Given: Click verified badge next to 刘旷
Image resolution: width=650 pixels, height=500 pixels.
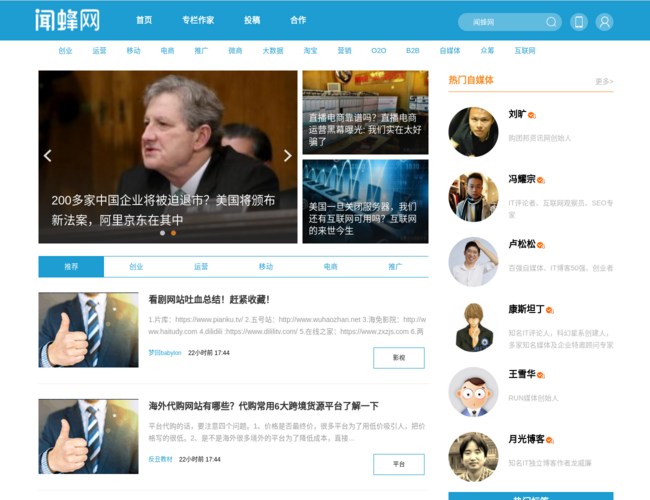Looking at the screenshot, I should click(x=532, y=115).
